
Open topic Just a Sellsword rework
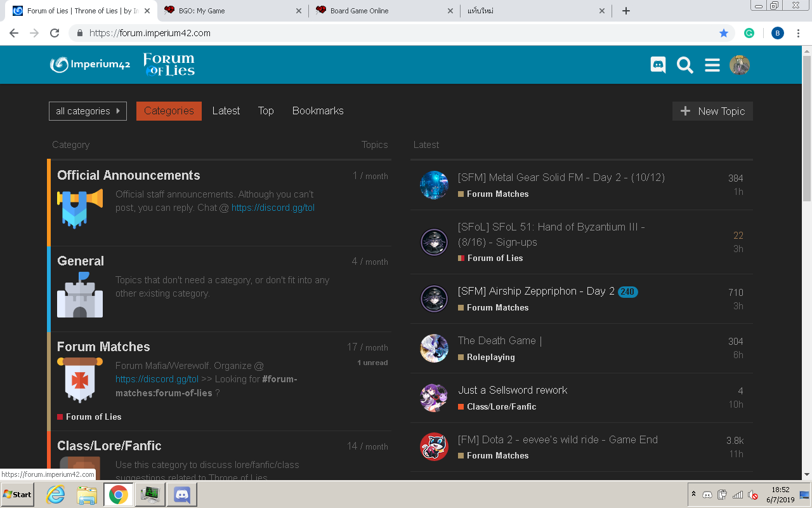513,390
